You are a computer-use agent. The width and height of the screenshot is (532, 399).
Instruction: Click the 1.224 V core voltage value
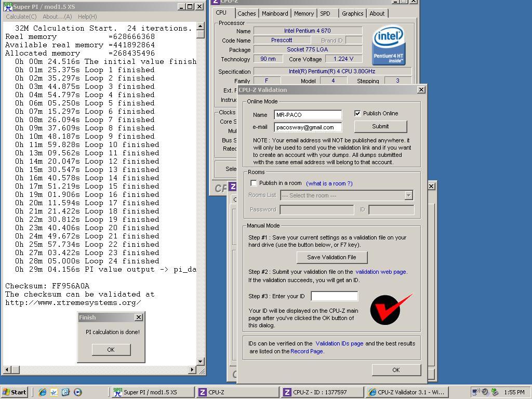coord(343,59)
